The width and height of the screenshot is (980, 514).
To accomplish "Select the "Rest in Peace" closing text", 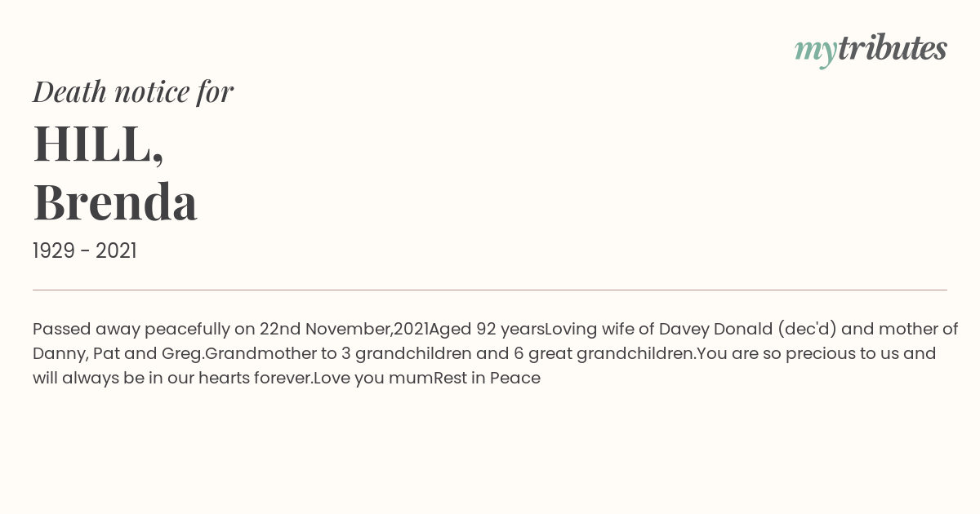I will (487, 378).
